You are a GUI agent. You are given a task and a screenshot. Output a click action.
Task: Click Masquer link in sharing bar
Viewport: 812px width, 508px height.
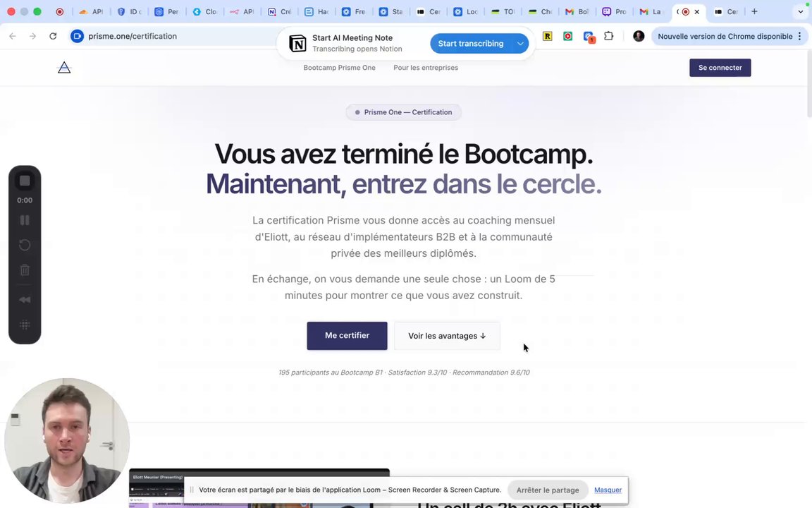pos(608,490)
